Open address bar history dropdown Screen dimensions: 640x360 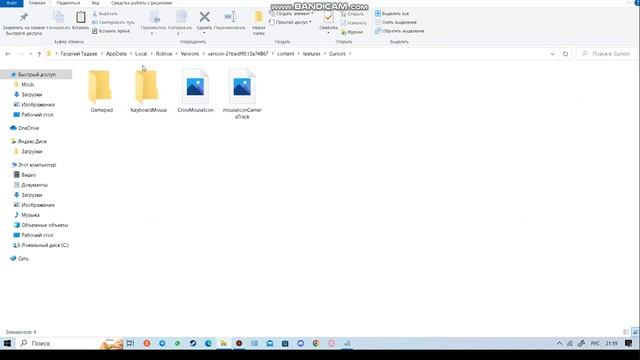[x=552, y=54]
